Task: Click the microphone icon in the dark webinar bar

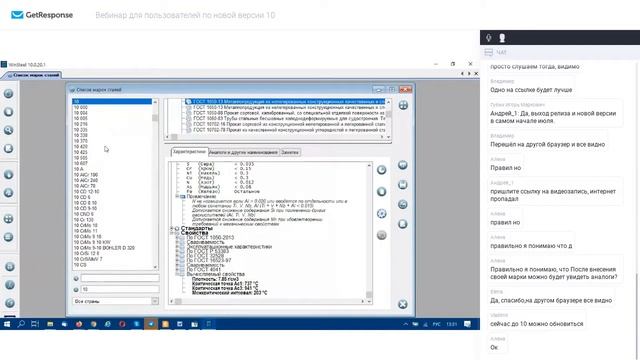Action: coord(489,38)
